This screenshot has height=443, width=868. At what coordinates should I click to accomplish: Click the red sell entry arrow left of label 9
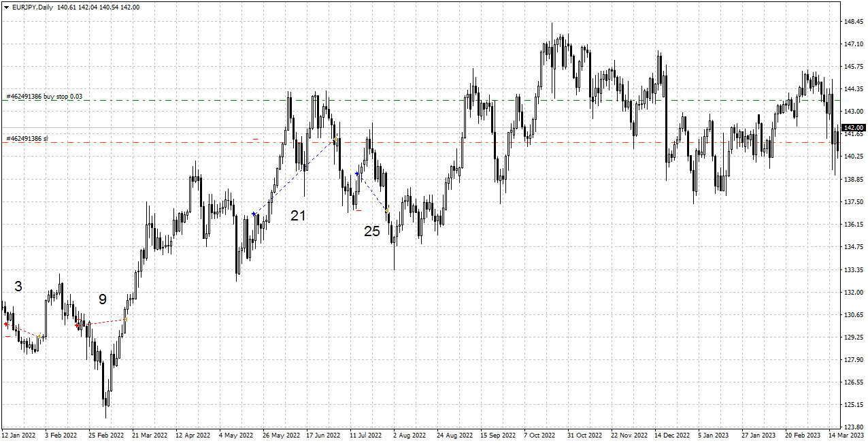(78, 326)
